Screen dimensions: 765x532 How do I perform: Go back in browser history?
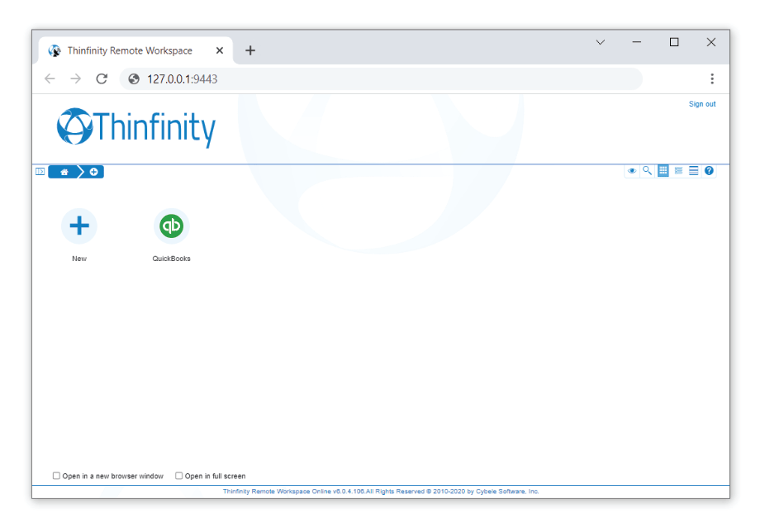[x=50, y=79]
